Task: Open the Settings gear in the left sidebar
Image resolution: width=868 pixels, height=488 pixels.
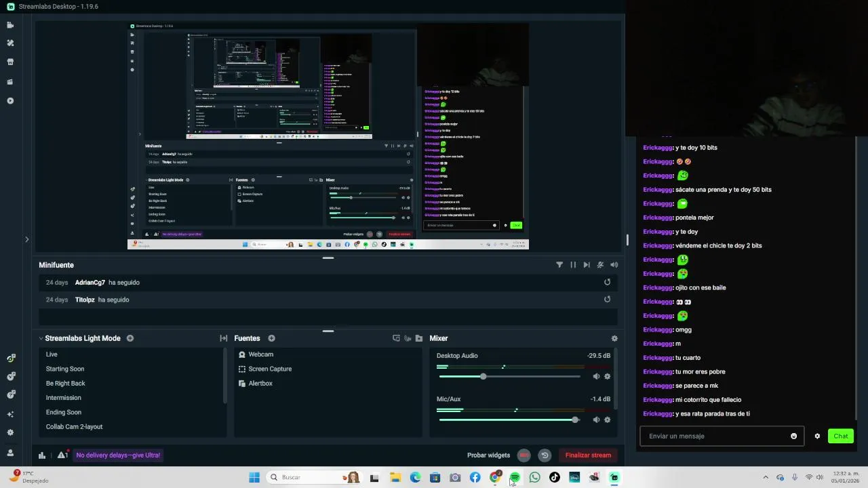Action: pyautogui.click(x=10, y=432)
